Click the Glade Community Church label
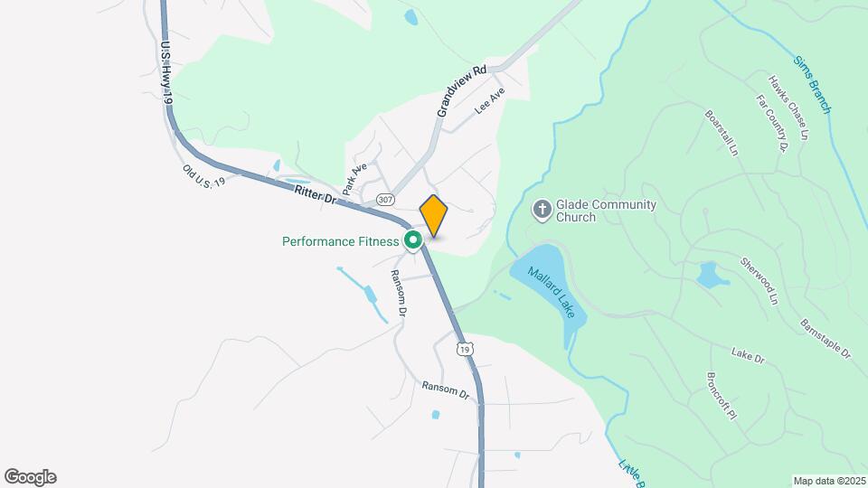 point(606,211)
